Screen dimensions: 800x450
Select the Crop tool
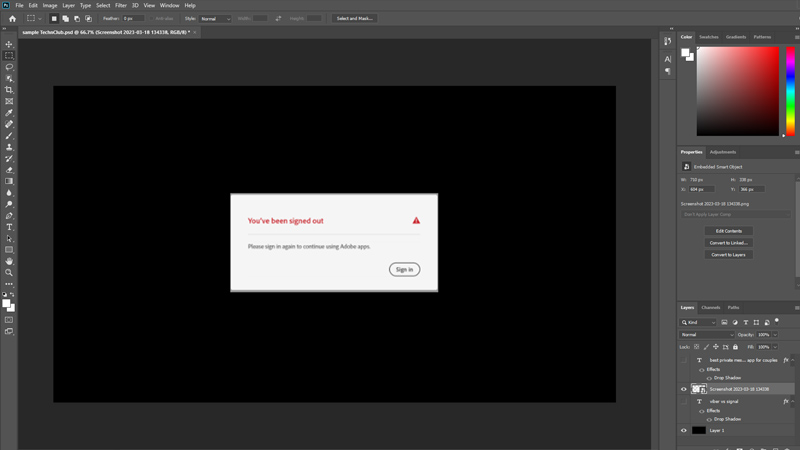[9, 90]
